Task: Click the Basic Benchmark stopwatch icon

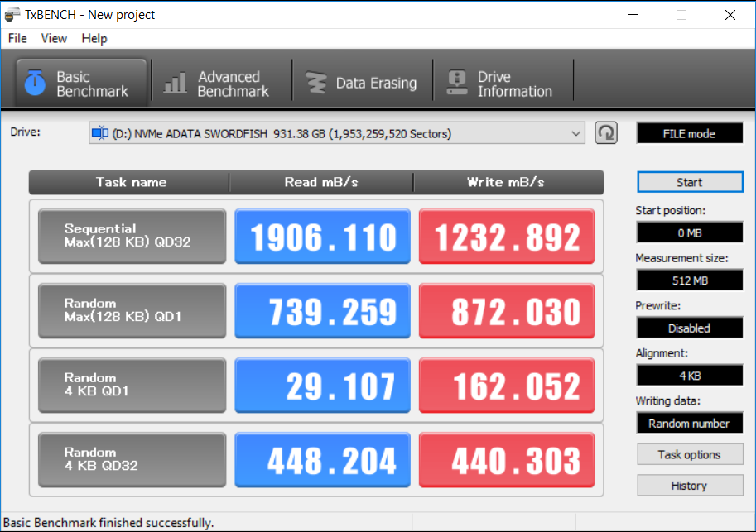Action: click(35, 83)
